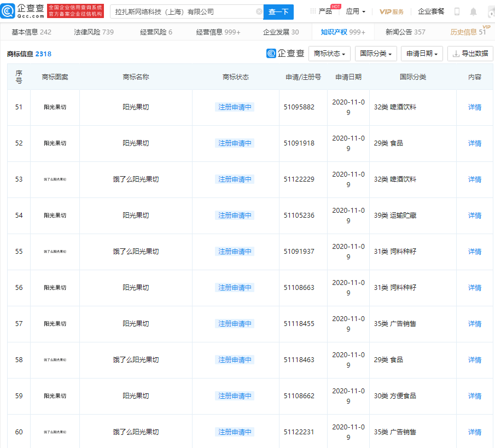Click trademark name 阳光果切 in row 59
The width and height of the screenshot is (495, 448).
(136, 396)
